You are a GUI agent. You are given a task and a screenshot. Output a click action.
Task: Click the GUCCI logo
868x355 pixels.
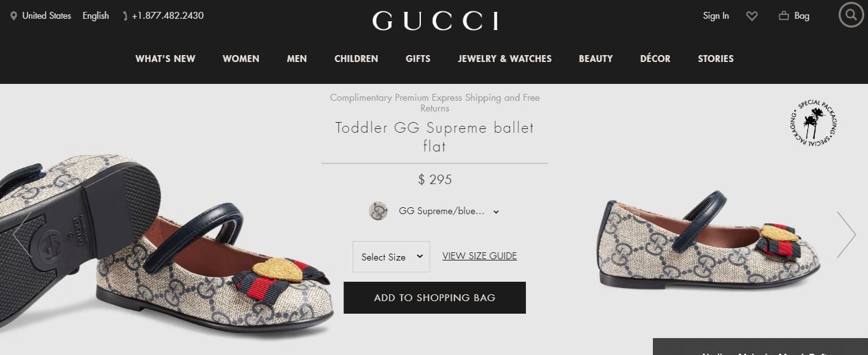pyautogui.click(x=435, y=21)
